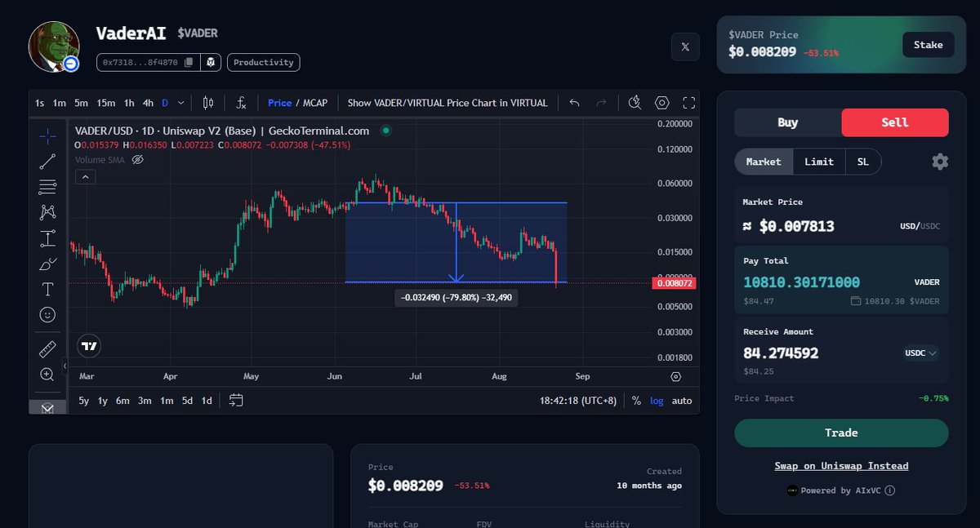Open trade settings gear icon

(x=940, y=162)
